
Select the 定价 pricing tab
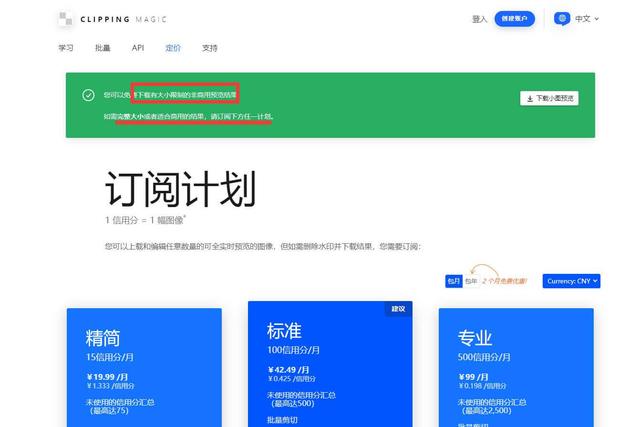tap(173, 47)
